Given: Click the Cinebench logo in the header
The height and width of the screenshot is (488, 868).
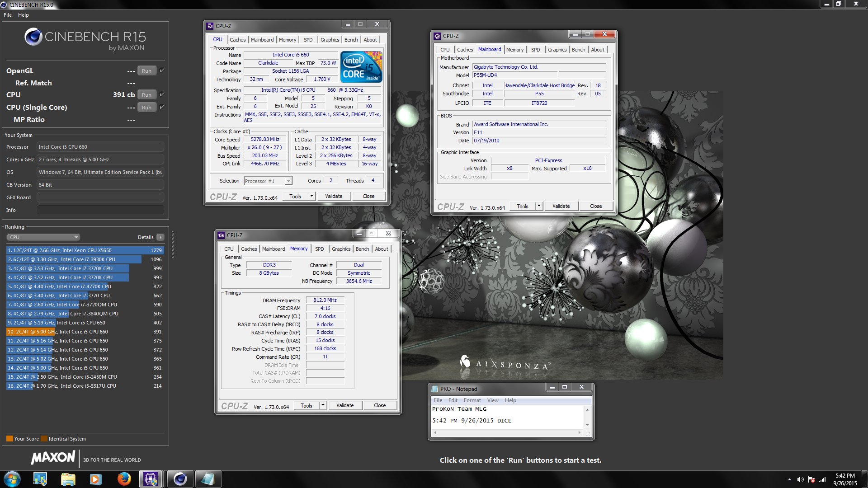Looking at the screenshot, I should click(33, 37).
